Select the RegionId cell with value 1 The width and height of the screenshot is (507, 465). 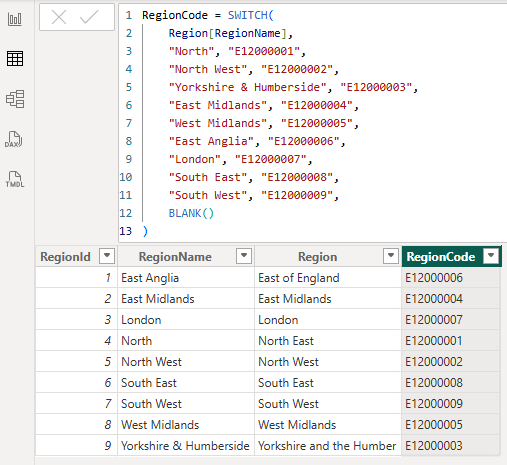[76, 278]
